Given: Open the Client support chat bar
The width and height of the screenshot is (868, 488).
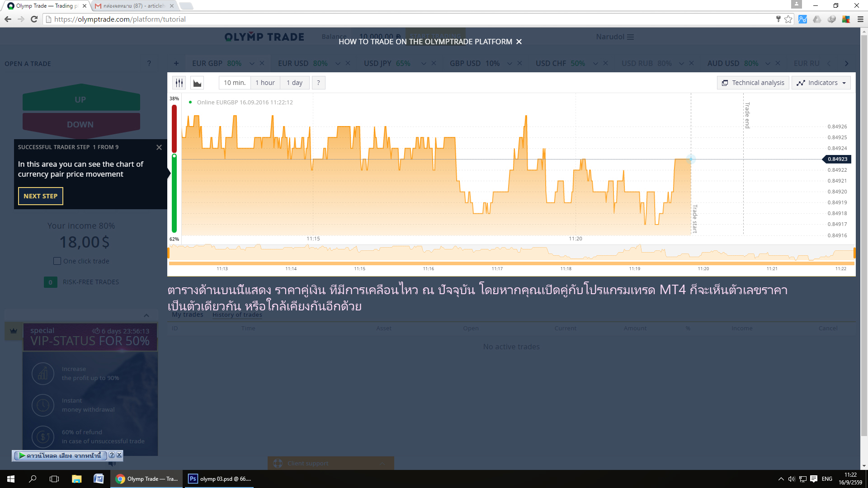Looking at the screenshot, I should (330, 463).
